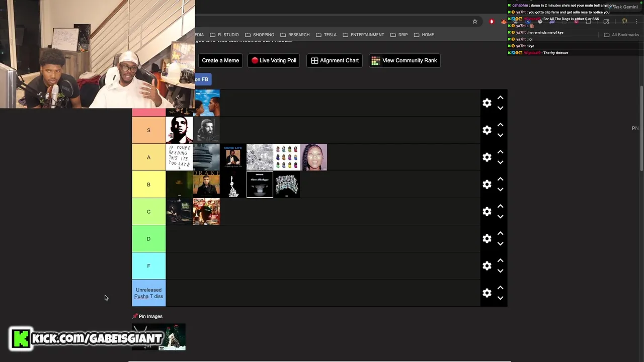Select the highlighted Care Package cover

point(260,185)
